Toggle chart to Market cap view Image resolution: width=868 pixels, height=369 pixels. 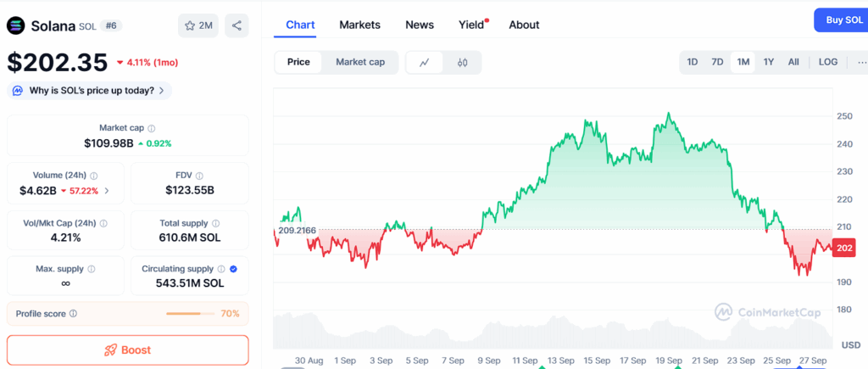(360, 62)
